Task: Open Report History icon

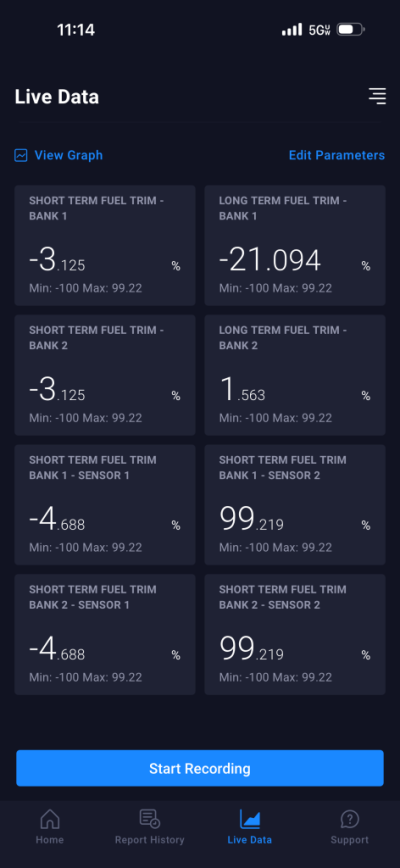Action: coord(149,819)
